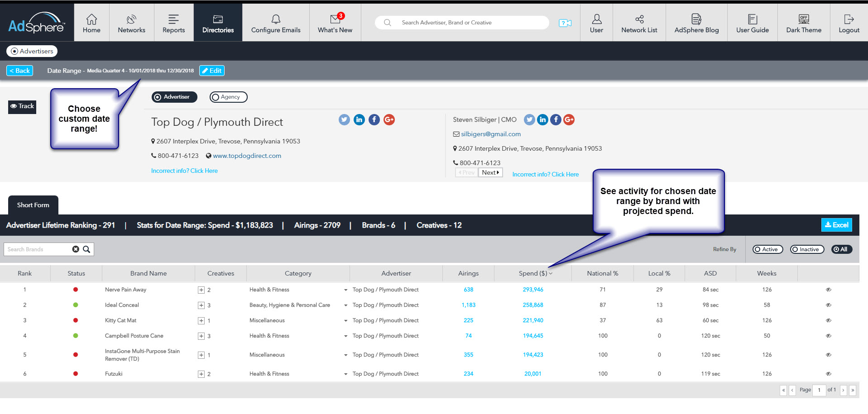Viewport: 868px width, 414px height.
Task: Toggle tracking eye for Kitty Cat Mat
Action: pyautogui.click(x=828, y=320)
